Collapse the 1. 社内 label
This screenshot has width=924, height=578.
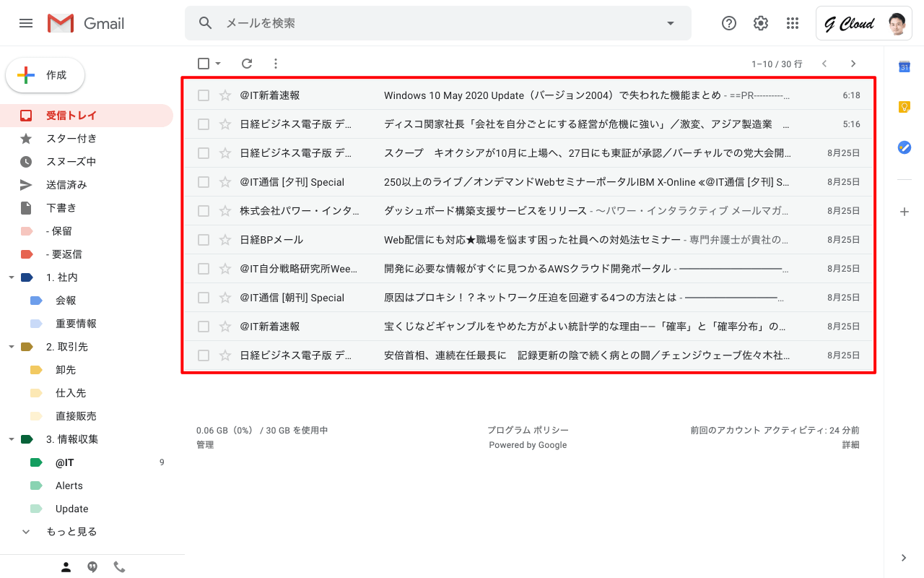point(11,277)
